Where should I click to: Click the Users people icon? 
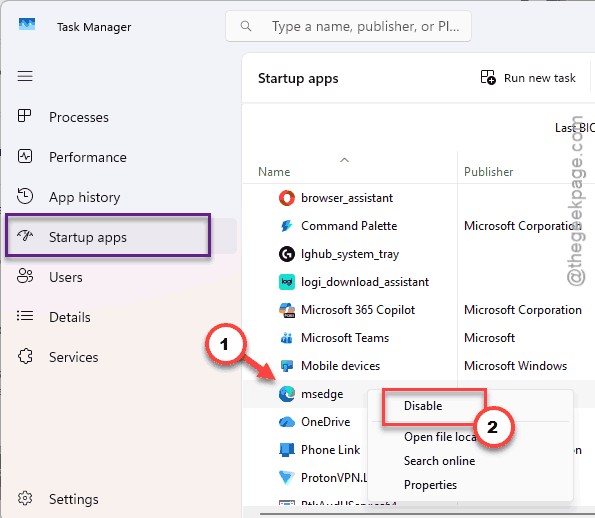click(25, 276)
